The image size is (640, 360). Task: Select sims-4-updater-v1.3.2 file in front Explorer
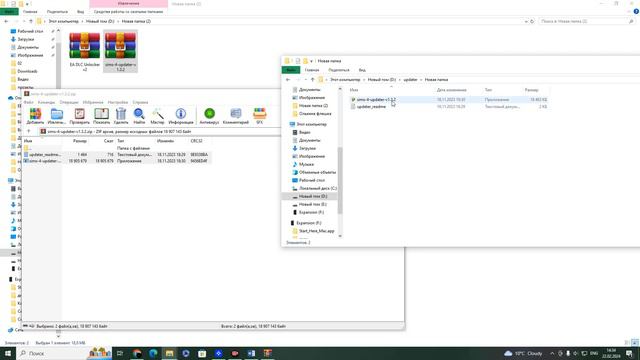point(376,100)
